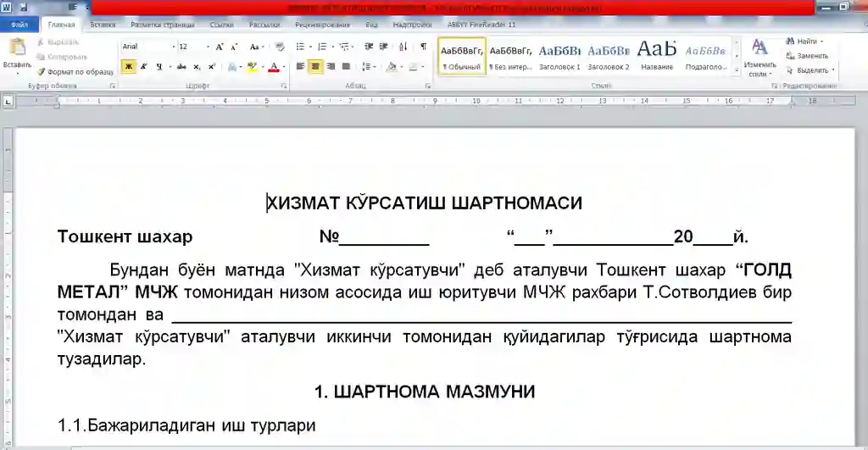
Task: Apply the Без интервала style
Action: click(x=510, y=57)
